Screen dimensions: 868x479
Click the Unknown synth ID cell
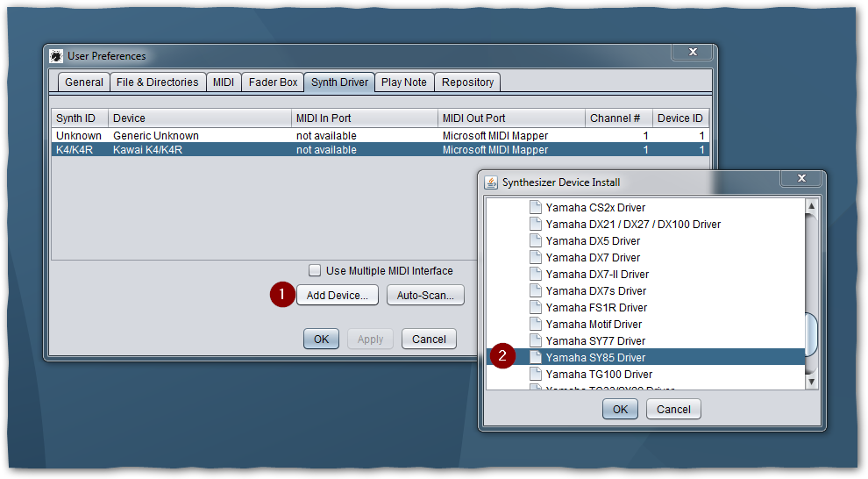[79, 136]
